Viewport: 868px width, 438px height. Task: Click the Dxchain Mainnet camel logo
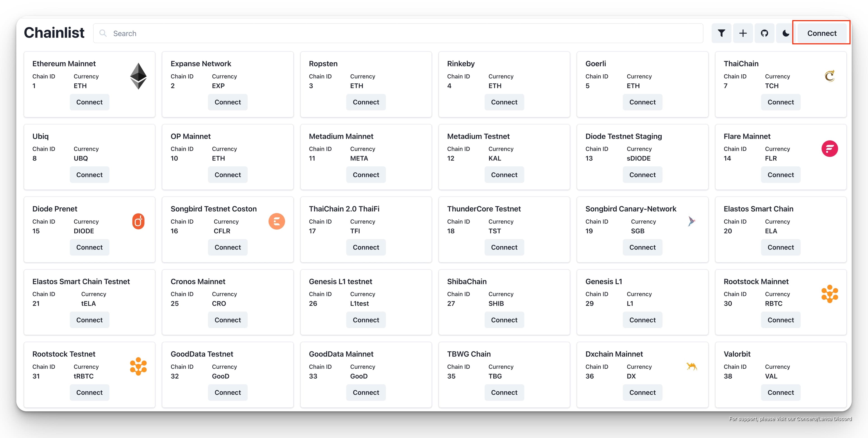pos(691,366)
